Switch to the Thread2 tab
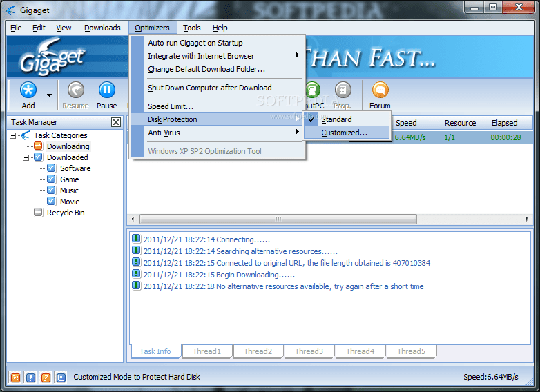Image resolution: width=540 pixels, height=392 pixels. (258, 351)
